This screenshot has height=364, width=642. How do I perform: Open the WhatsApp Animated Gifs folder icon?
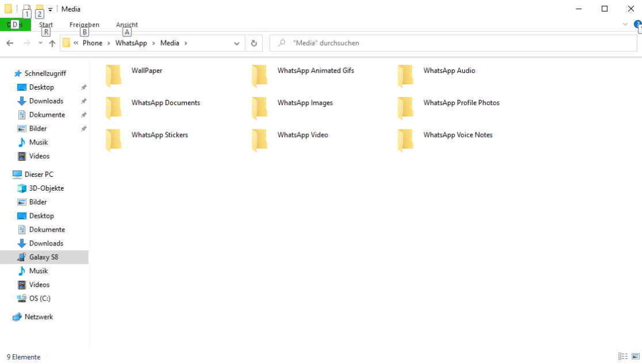coord(260,76)
